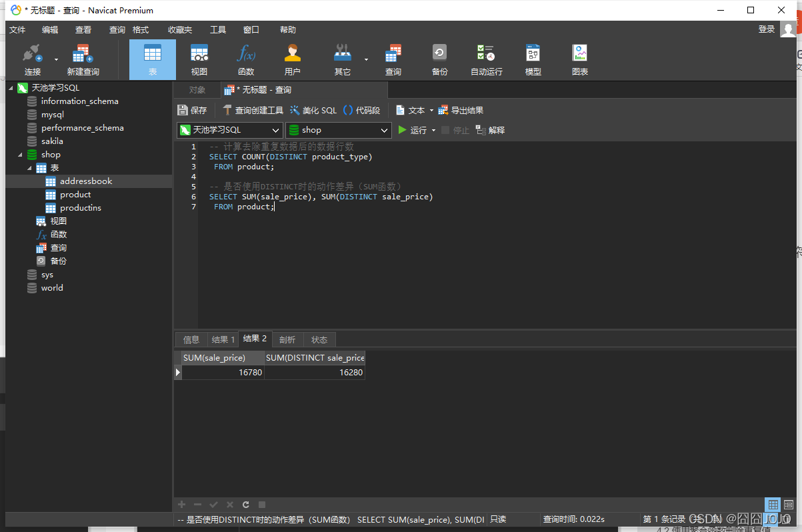This screenshot has height=532, width=802.
Task: Open the 用户 (User) toolbar icon
Action: [293, 60]
